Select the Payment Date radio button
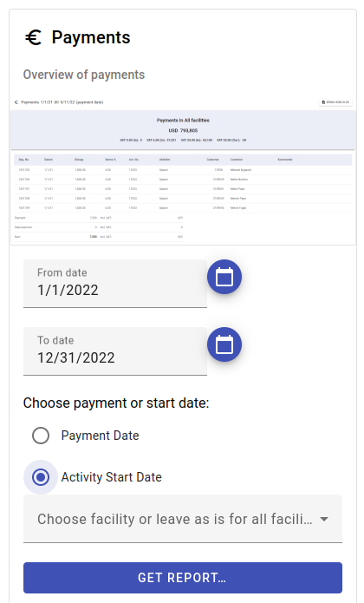Screen dimensions: 364x603 pos(41,436)
